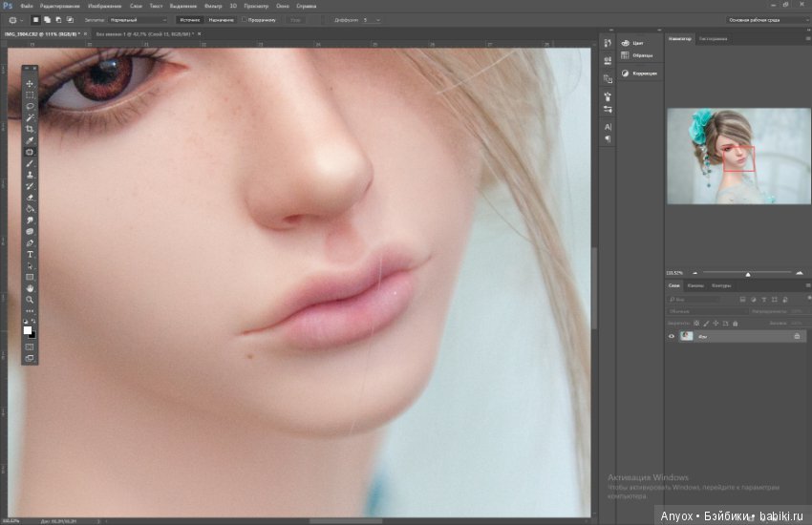Select the Eyedropper tool
Viewport: 812px width, 525px height.
click(30, 140)
